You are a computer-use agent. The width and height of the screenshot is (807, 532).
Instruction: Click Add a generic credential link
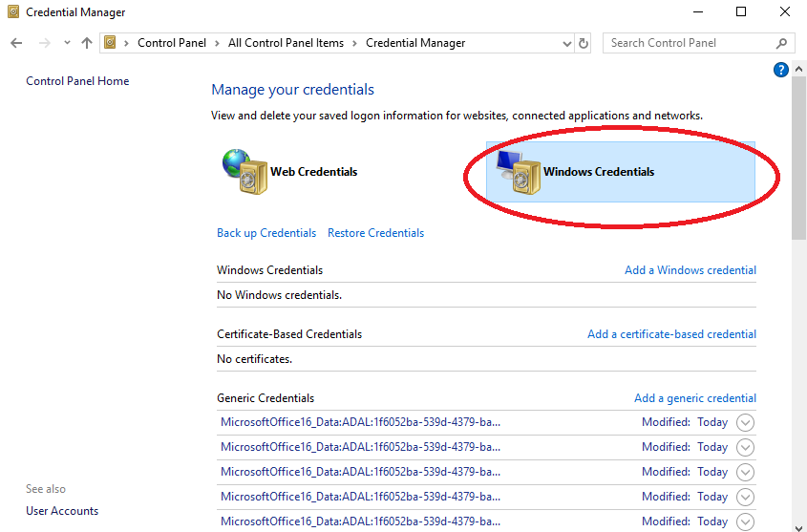click(x=694, y=398)
